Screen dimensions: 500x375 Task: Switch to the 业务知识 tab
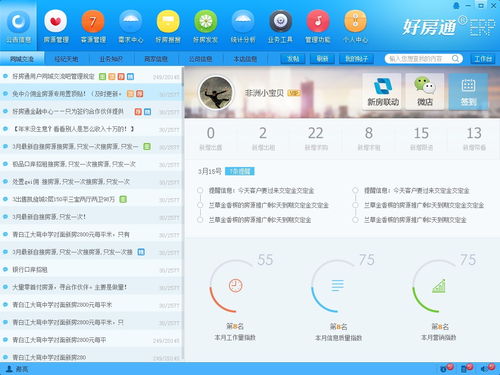coord(111,59)
